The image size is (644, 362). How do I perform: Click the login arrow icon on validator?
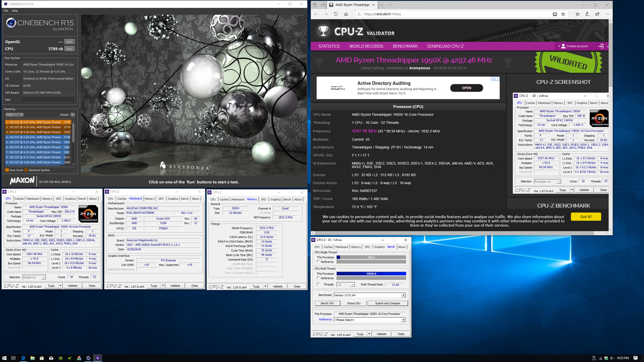click(x=601, y=46)
